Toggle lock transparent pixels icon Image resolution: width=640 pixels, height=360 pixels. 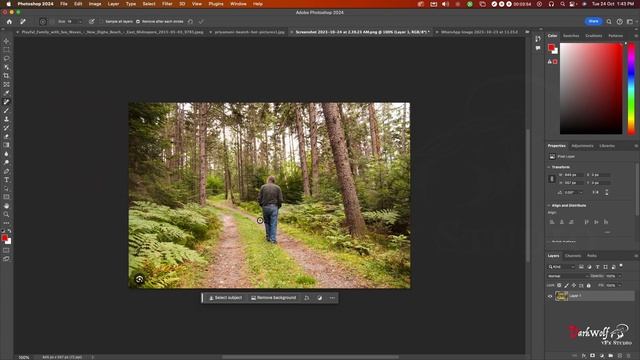pos(559,285)
